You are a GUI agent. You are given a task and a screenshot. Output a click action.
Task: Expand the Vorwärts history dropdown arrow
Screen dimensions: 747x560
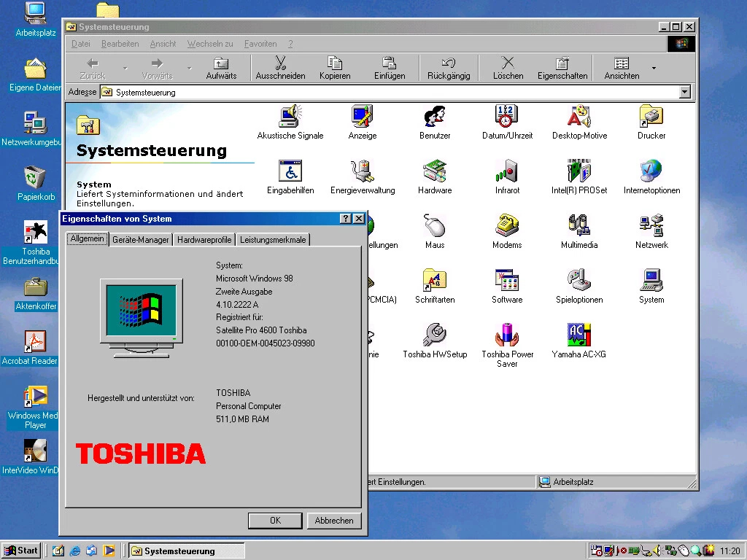tap(190, 68)
